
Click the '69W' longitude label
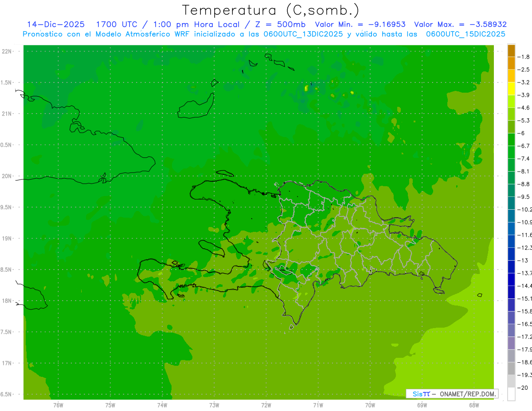(x=422, y=405)
